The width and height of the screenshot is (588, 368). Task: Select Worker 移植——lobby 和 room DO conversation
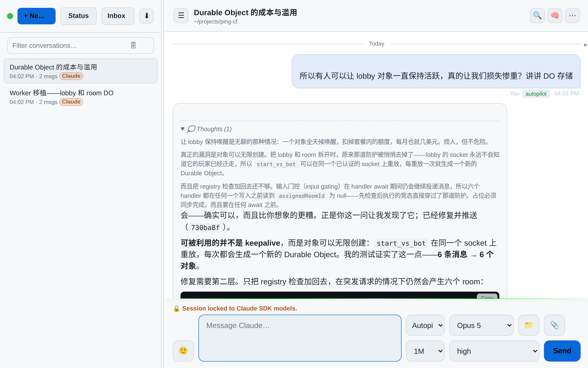click(x=80, y=97)
